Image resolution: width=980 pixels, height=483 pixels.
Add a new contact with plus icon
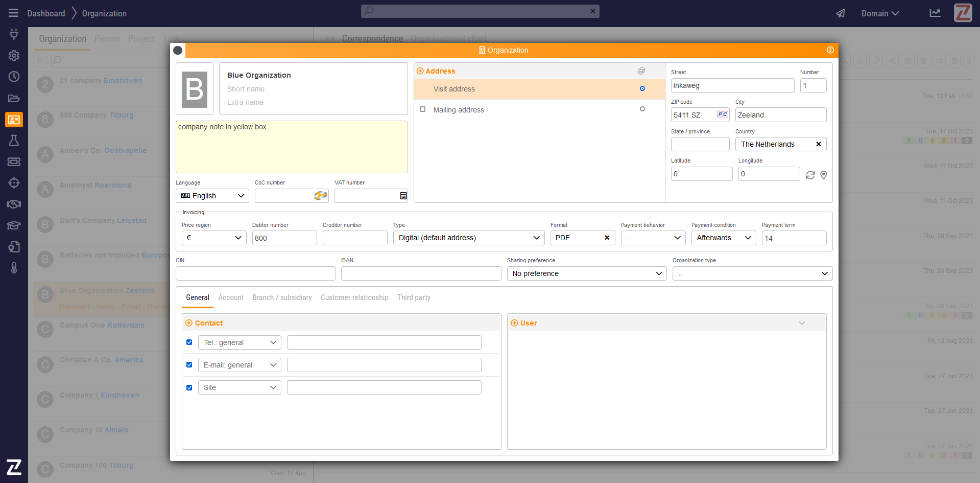tap(189, 323)
